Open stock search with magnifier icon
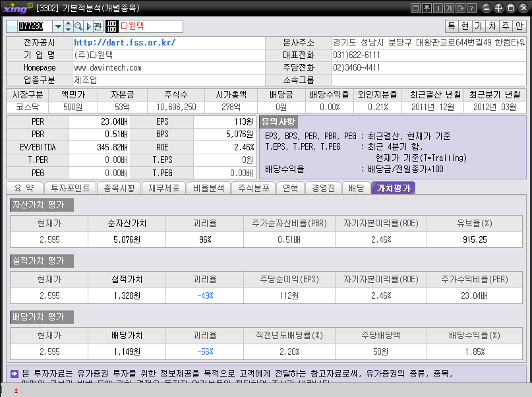The width and height of the screenshot is (532, 397). click(x=78, y=26)
